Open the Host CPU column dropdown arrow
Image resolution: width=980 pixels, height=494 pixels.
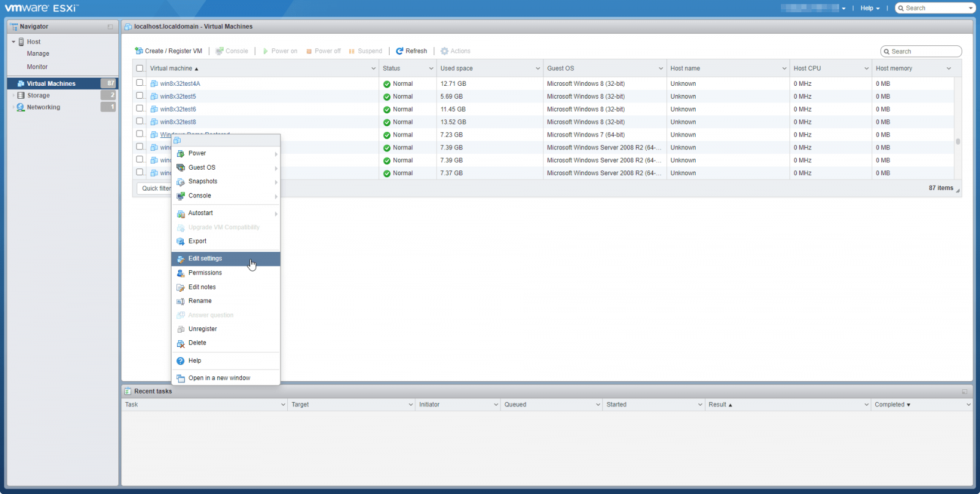coord(866,69)
